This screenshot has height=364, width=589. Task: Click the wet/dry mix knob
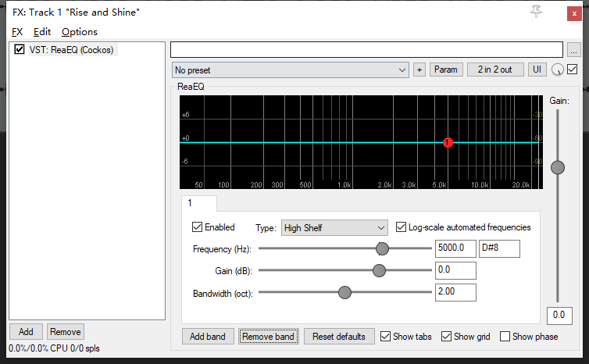click(x=558, y=70)
